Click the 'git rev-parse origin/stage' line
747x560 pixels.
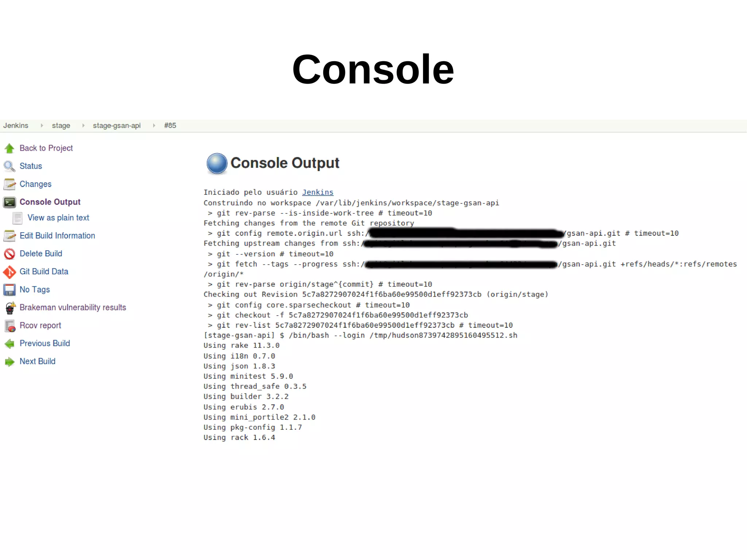click(320, 284)
